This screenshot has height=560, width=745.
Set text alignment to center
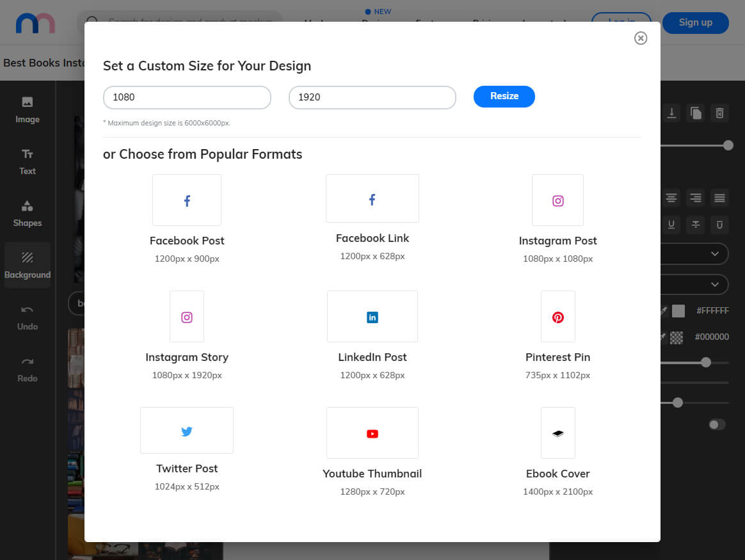[671, 198]
